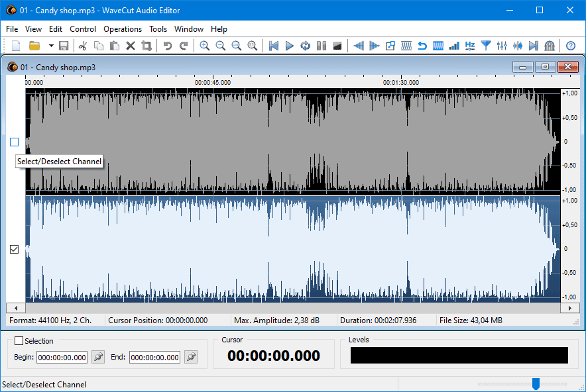
Task: Open the Operations menu
Action: click(x=123, y=29)
